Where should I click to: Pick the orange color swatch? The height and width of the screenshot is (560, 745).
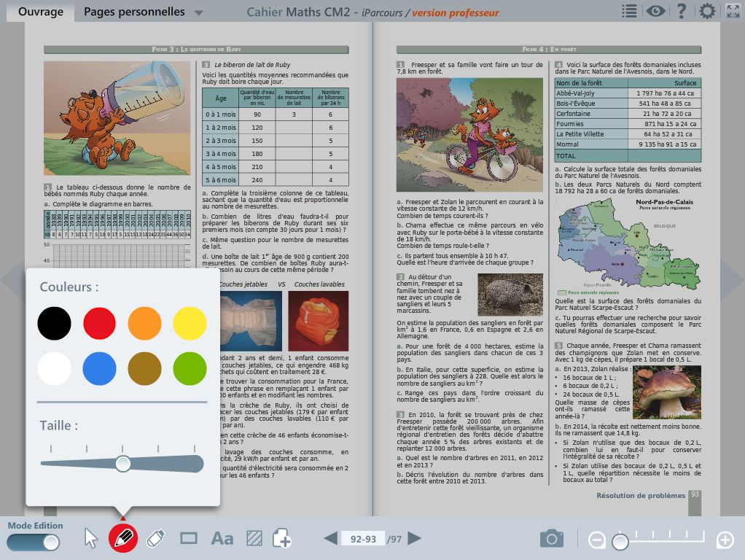[144, 323]
